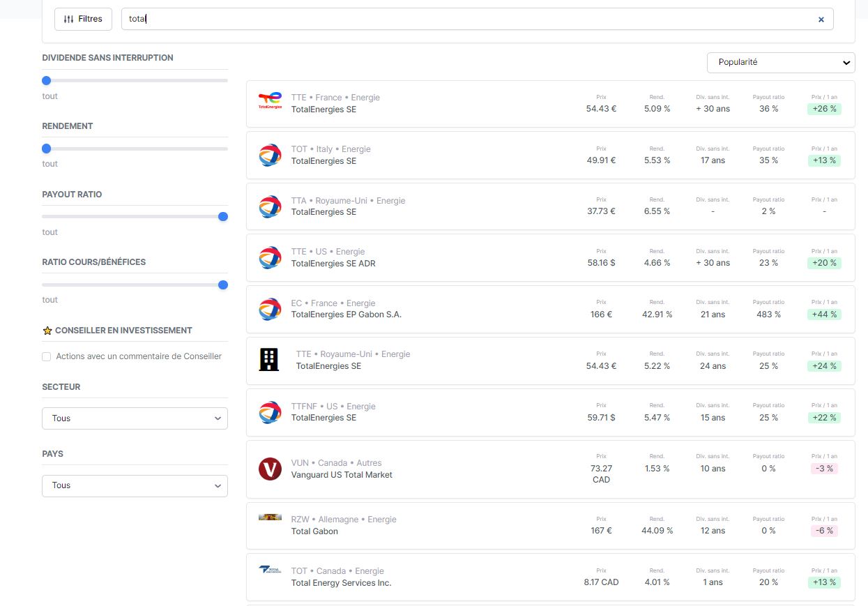Click the TotalEnergies EP Gabon logo
The width and height of the screenshot is (868, 606).
[270, 309]
